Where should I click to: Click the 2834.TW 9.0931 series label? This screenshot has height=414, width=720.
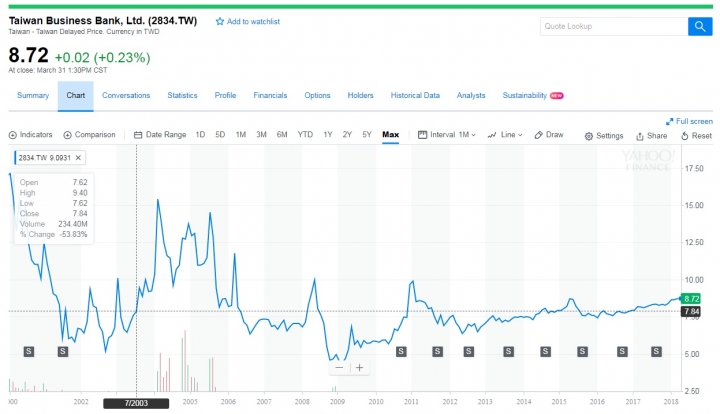pos(45,157)
